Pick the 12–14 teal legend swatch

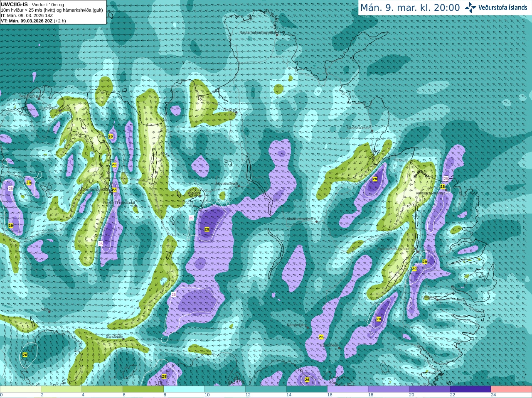click(266, 389)
